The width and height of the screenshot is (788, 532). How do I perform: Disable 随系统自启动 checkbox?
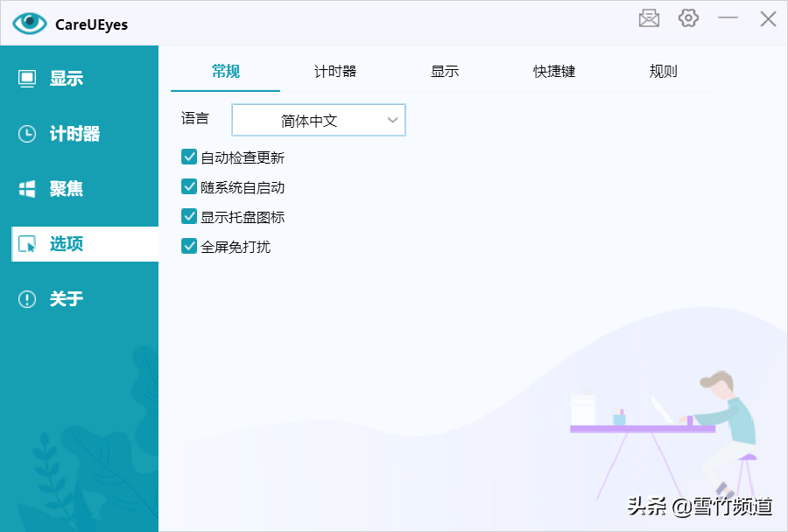[x=189, y=187]
